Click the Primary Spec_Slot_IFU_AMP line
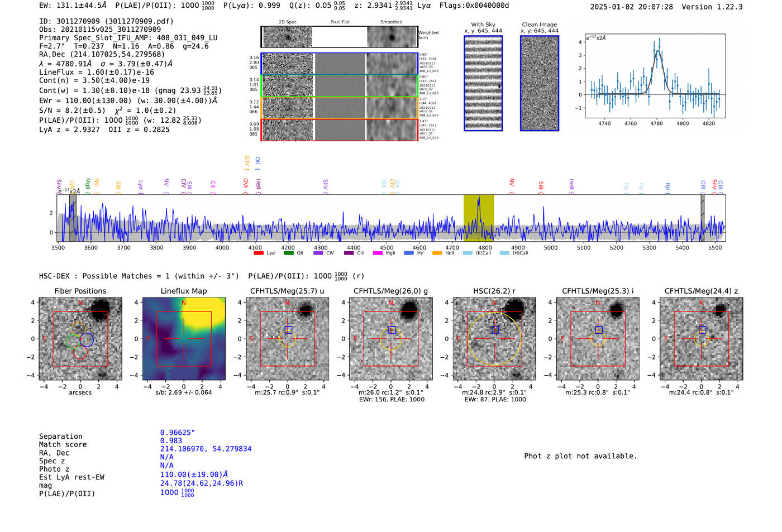Image resolution: width=782 pixels, height=532 pixels. [x=128, y=38]
